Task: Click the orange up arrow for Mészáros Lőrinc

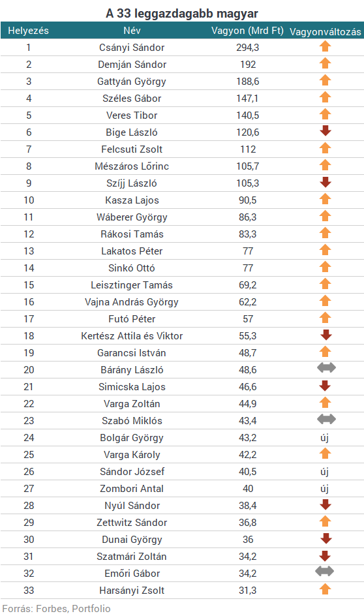Action: (x=325, y=165)
